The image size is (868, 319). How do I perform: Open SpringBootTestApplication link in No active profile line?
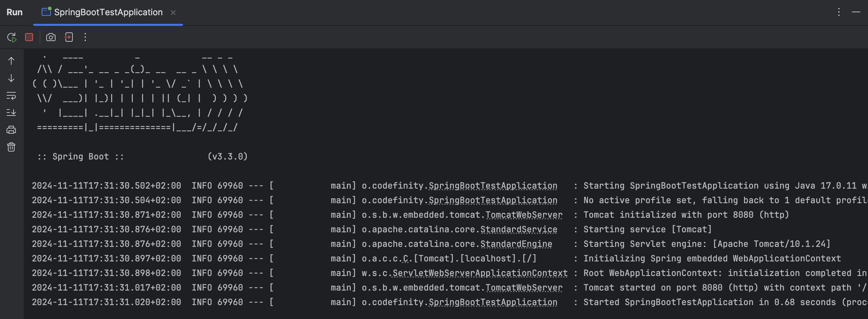(493, 200)
